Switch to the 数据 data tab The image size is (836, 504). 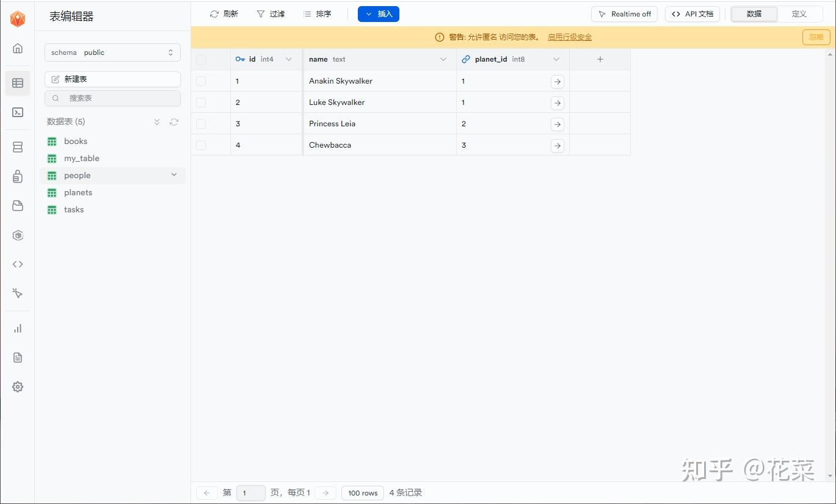754,14
